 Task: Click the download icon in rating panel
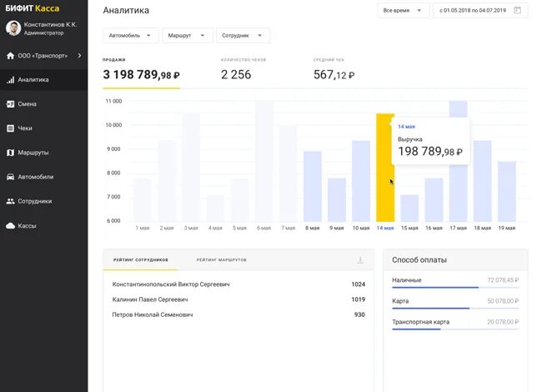tap(360, 260)
